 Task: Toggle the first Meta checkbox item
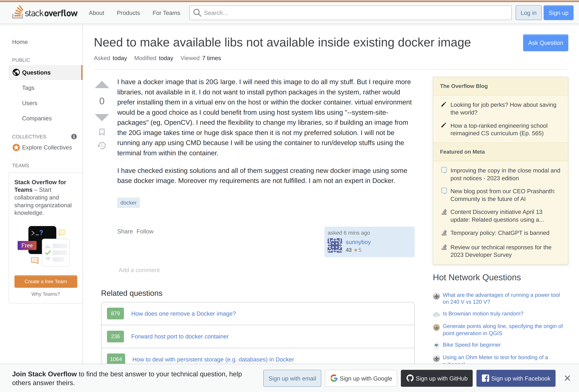(444, 170)
